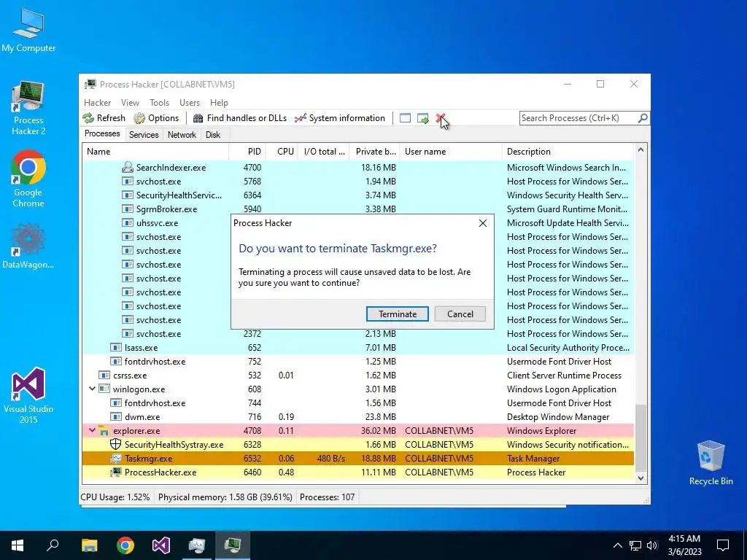
Task: Open My Computer desktop icon
Action: (x=28, y=31)
